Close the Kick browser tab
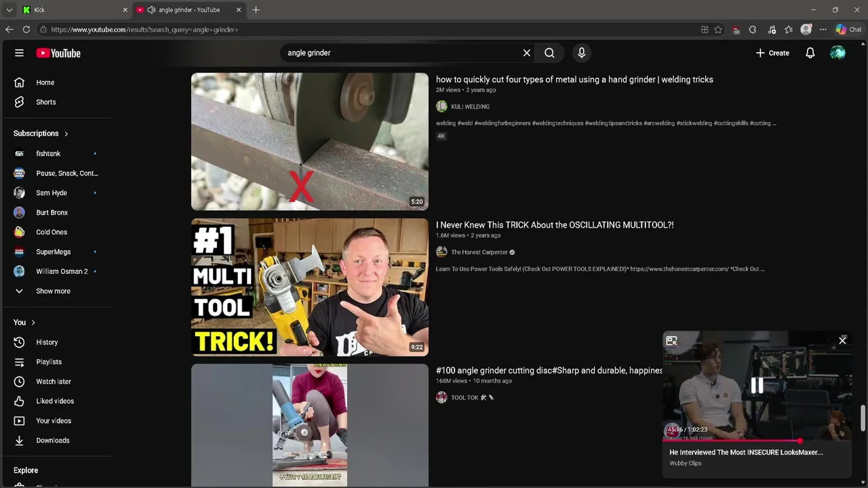The width and height of the screenshot is (868, 488). coord(125,10)
